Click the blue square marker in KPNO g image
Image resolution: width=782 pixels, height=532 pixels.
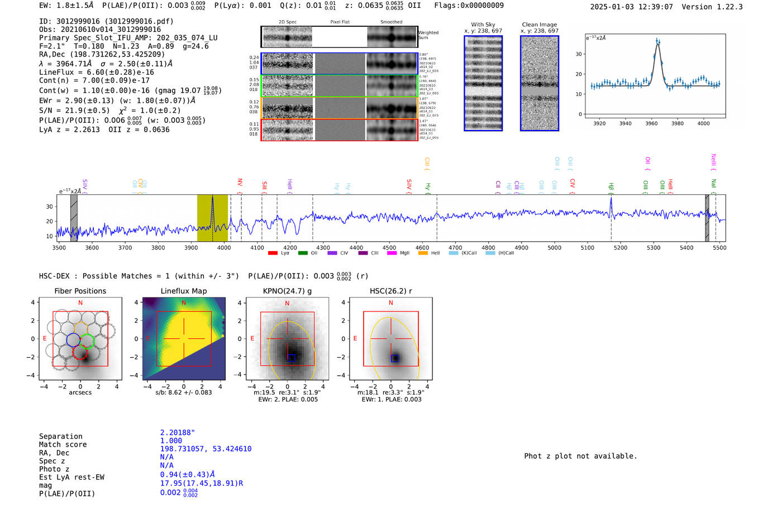291,357
